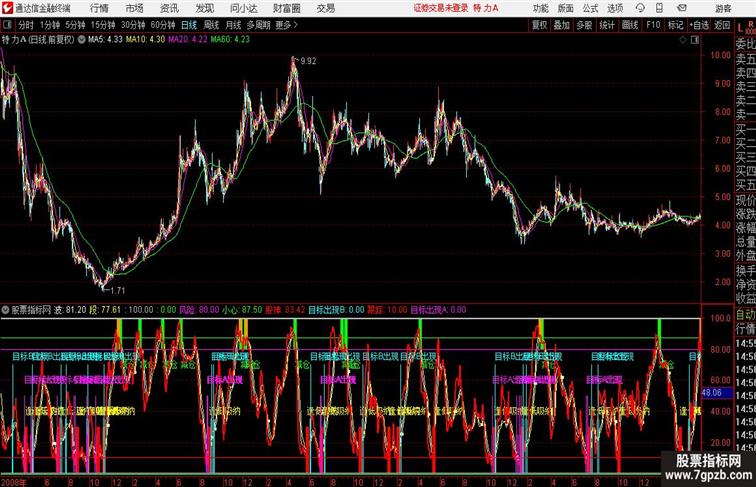Click the 画线 toolbar button
The width and height of the screenshot is (756, 487).
(630, 25)
